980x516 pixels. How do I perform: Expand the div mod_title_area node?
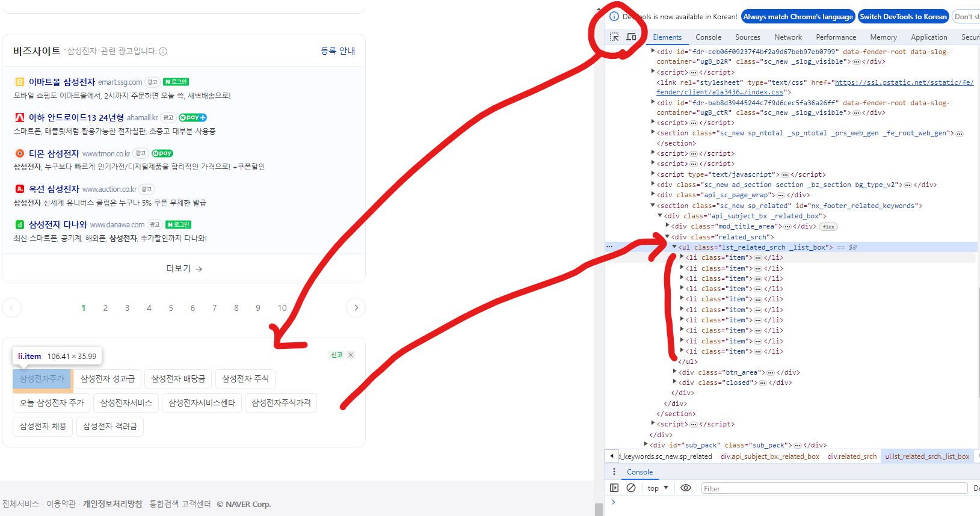[667, 226]
